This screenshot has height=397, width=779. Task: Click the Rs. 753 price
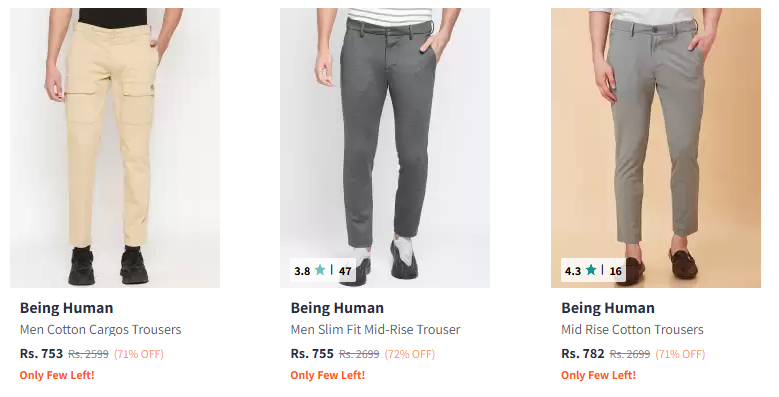(x=42, y=354)
